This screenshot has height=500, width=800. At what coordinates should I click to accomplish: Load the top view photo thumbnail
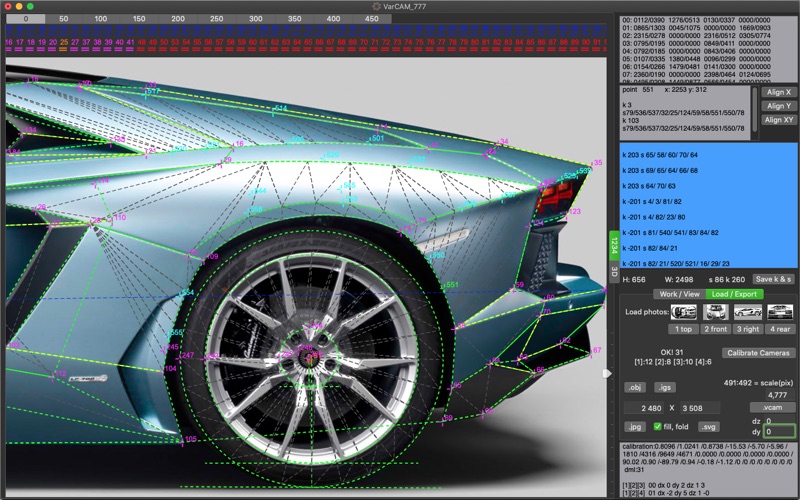click(684, 312)
